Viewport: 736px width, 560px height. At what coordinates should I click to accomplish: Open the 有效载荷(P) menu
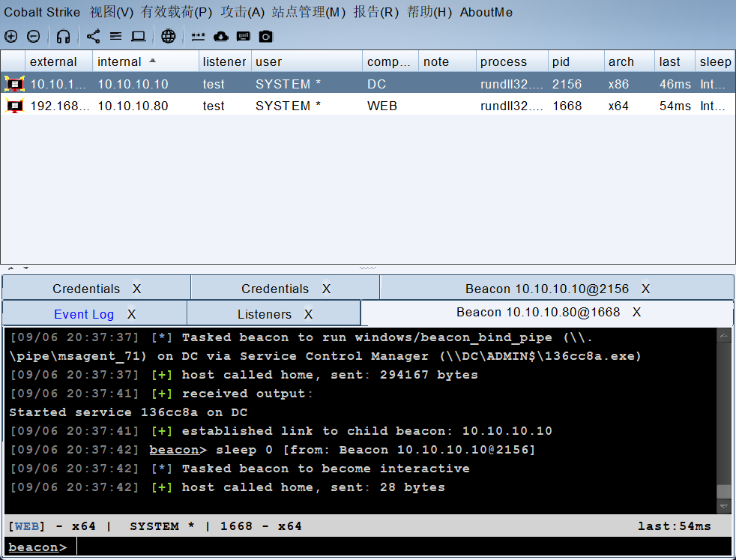(176, 12)
